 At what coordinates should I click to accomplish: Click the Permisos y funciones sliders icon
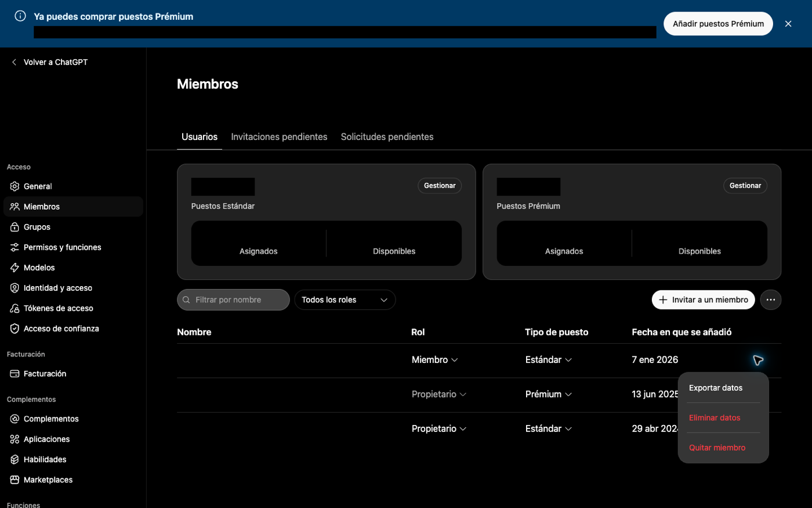(14, 247)
